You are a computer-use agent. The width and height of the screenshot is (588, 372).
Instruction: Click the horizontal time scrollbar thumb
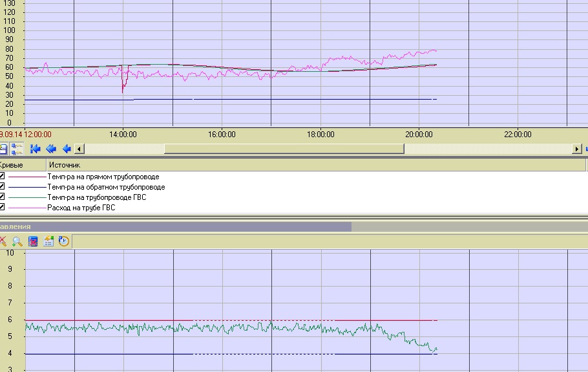[x=284, y=149]
